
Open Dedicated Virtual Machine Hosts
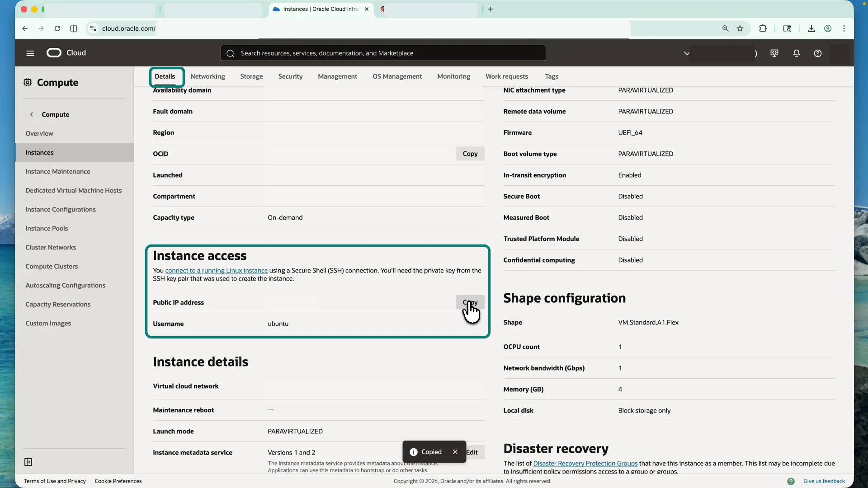point(74,191)
